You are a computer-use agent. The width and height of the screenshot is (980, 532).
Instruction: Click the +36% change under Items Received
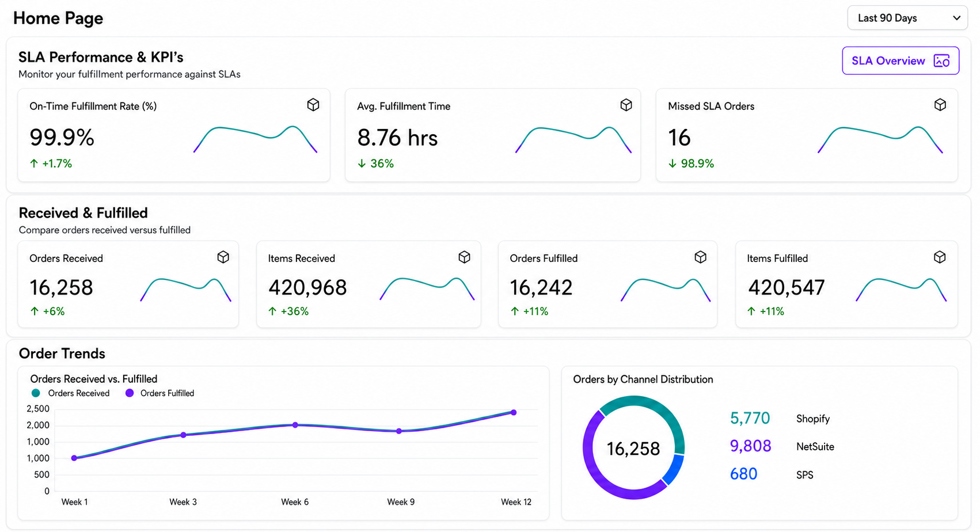pyautogui.click(x=288, y=311)
